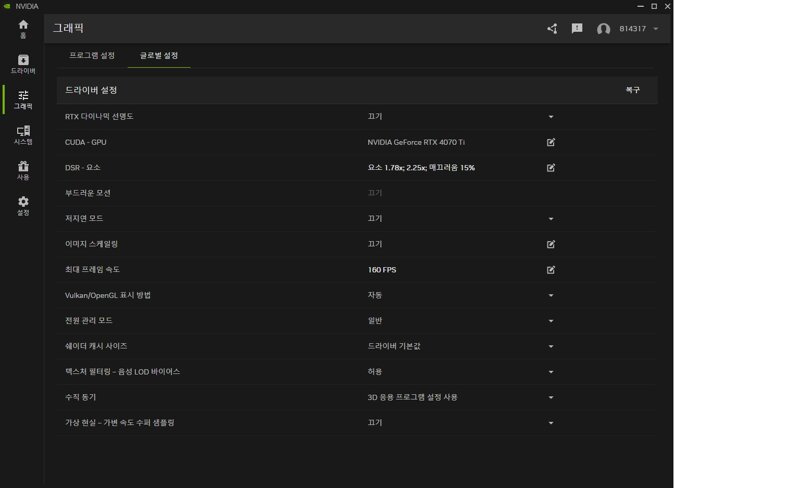Click the 160 FPS value
800x488 pixels.
click(382, 270)
